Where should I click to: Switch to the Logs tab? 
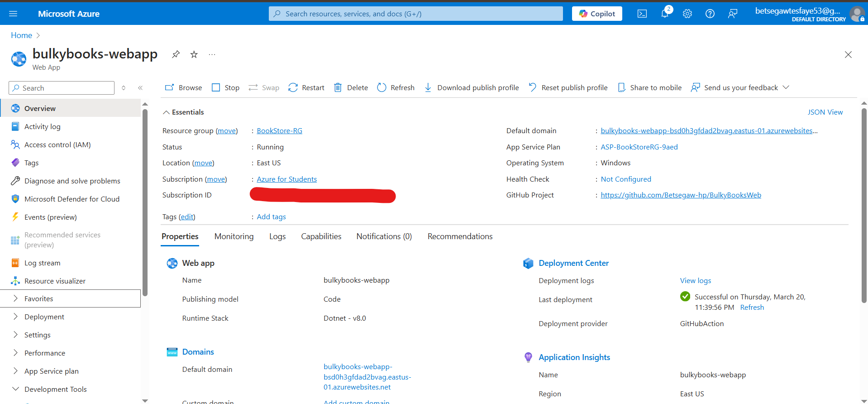pyautogui.click(x=277, y=236)
